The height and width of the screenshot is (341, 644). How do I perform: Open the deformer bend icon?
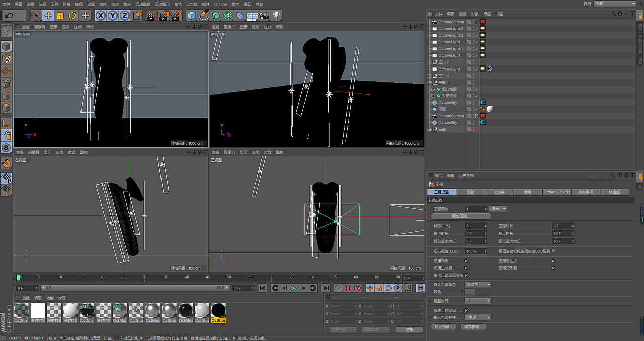pos(240,16)
